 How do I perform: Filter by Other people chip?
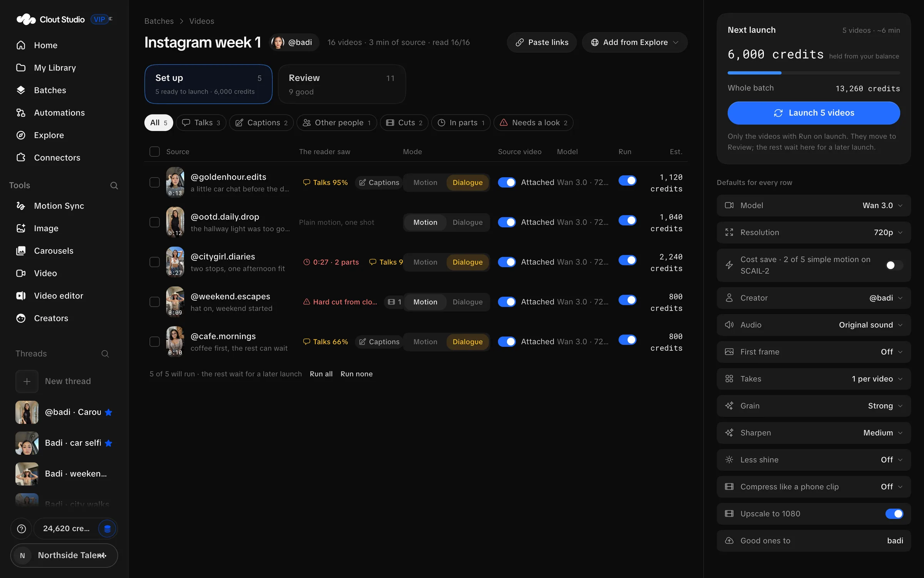336,123
